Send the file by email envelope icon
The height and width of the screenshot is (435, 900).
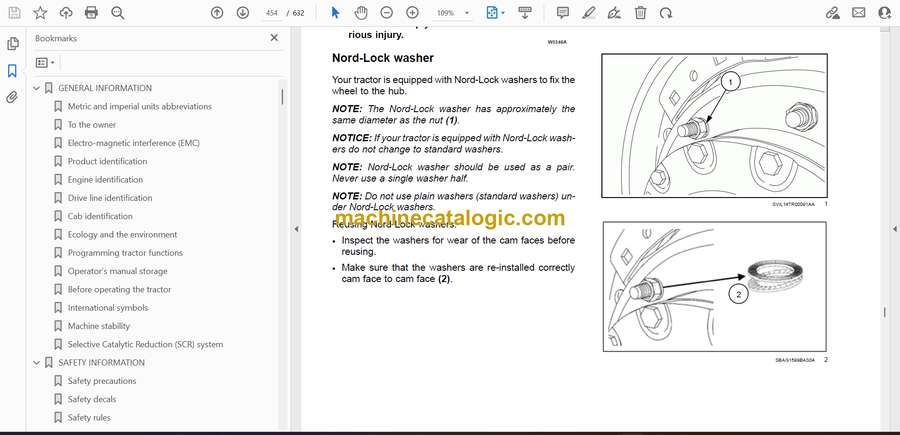tap(859, 13)
